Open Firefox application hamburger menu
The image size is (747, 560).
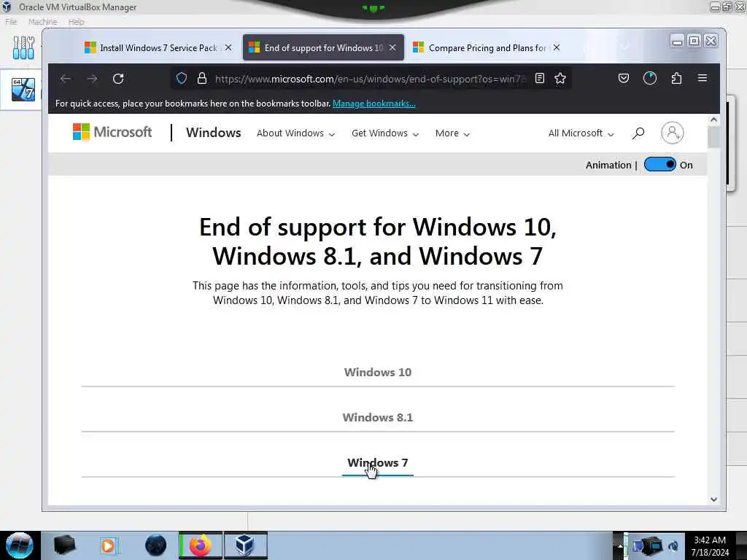(703, 78)
